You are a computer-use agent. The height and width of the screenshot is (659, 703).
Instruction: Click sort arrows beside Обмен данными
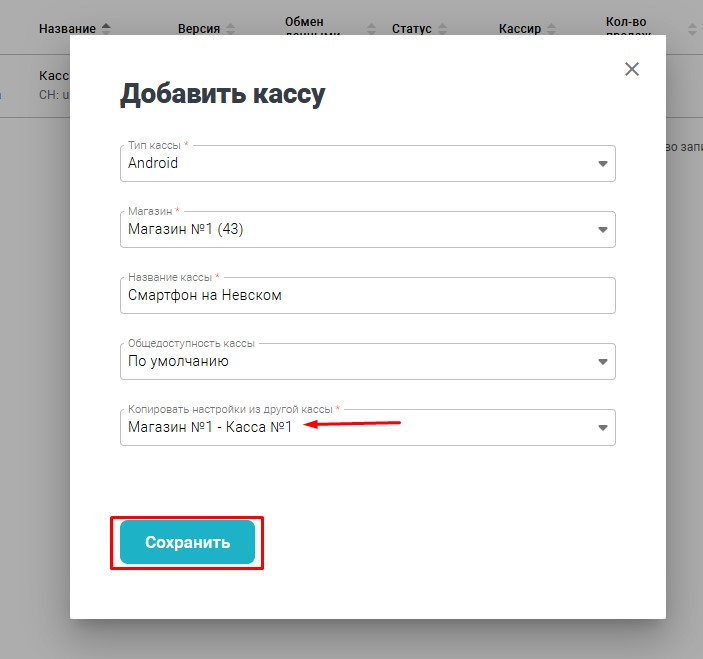pos(372,29)
